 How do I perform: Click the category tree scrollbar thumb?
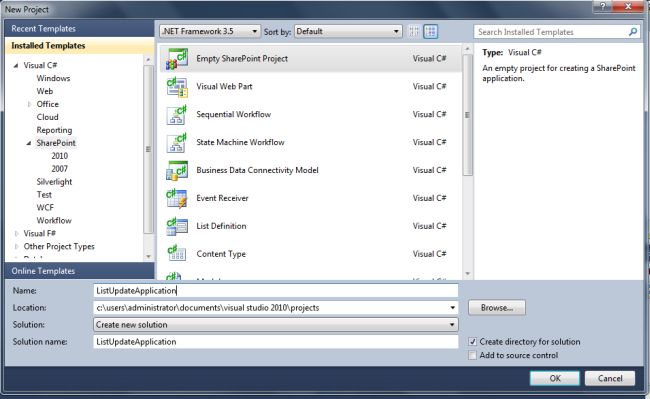148,149
